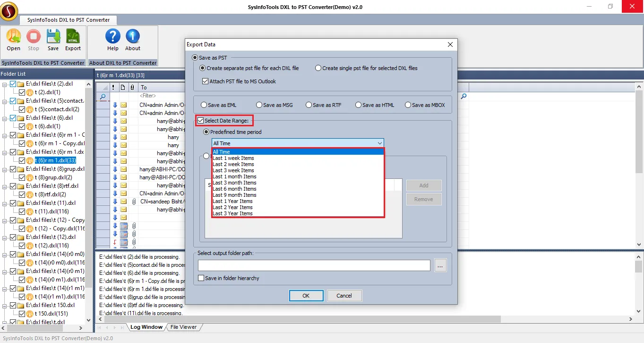Uncheck the Select Date Range checkbox
Viewport: 644px width, 343px height.
[x=201, y=121]
